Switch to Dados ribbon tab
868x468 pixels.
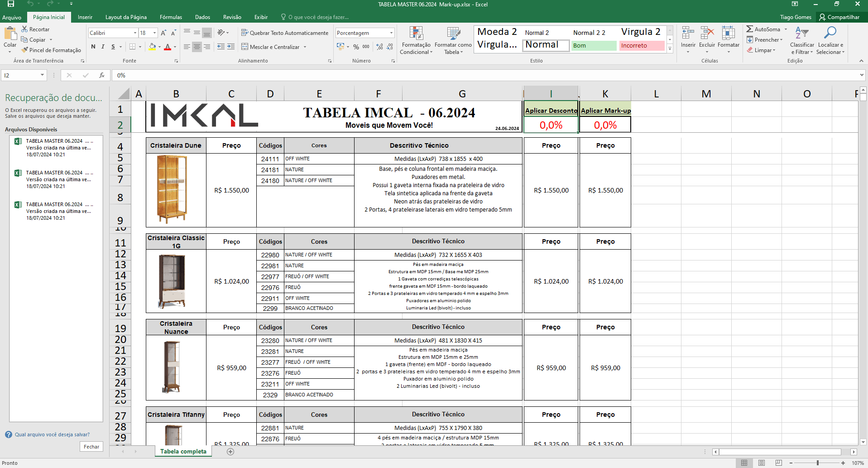[202, 17]
